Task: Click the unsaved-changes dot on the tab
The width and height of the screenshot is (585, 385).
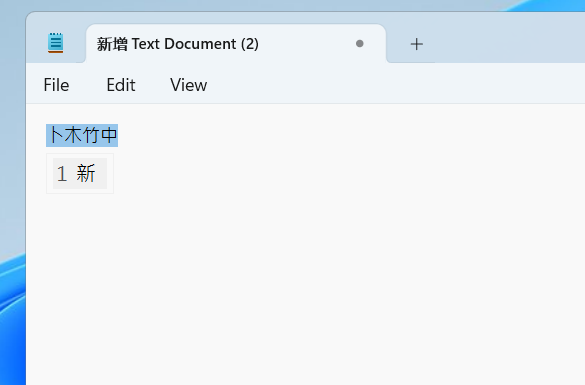Action: tap(360, 44)
